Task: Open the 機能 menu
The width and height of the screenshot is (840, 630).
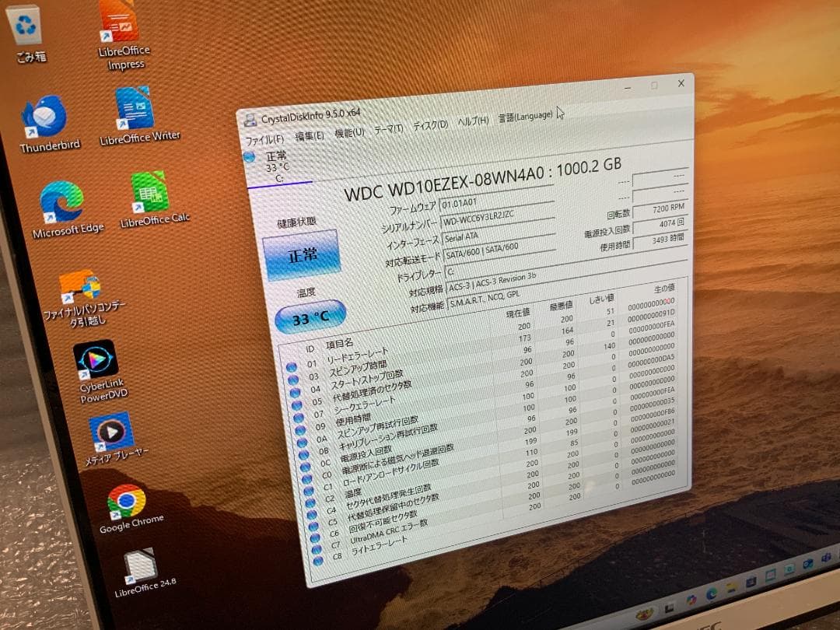Action: (x=348, y=131)
